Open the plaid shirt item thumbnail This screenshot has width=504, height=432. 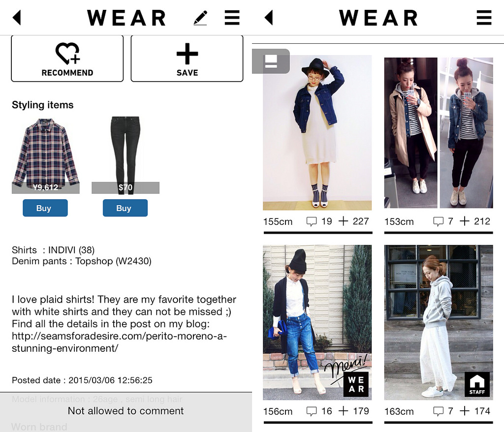pyautogui.click(x=46, y=155)
